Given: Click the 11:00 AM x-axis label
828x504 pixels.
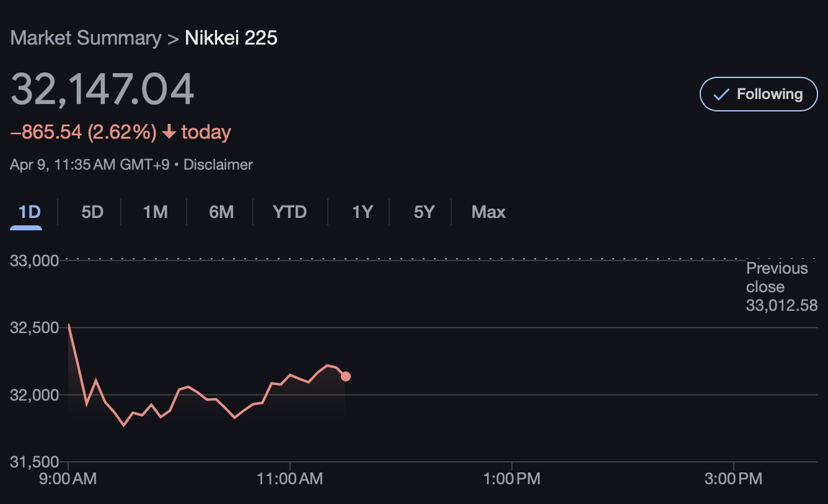Looking at the screenshot, I should pos(290,479).
